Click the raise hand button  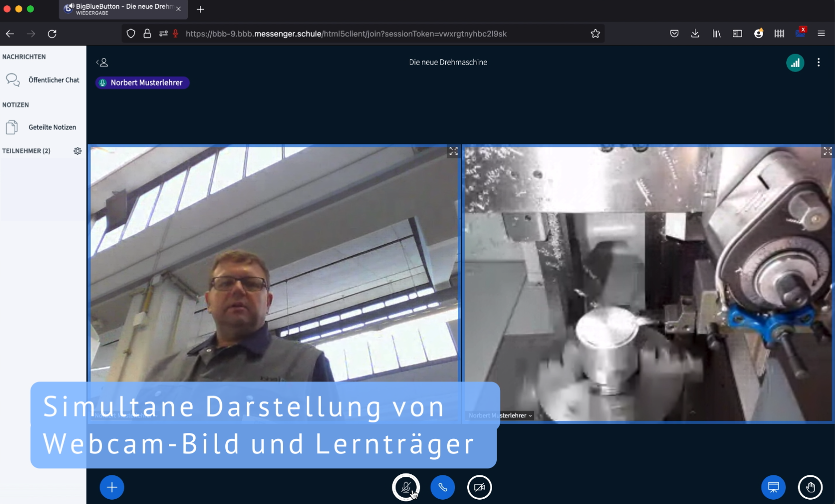tap(810, 487)
